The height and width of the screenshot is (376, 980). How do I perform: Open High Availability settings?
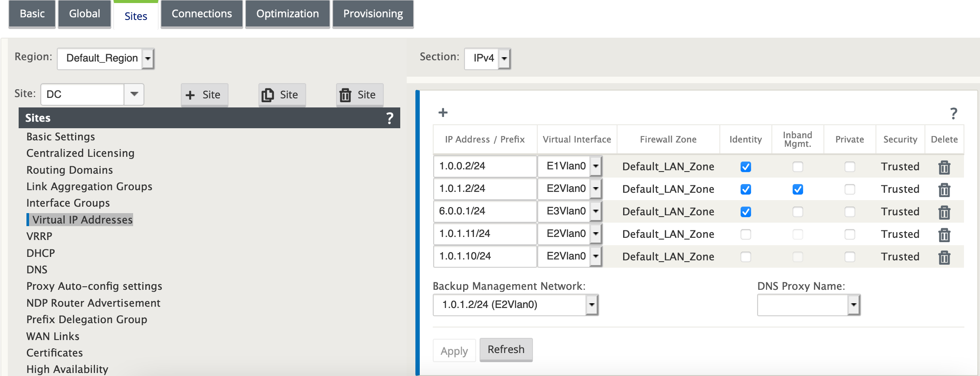(67, 369)
